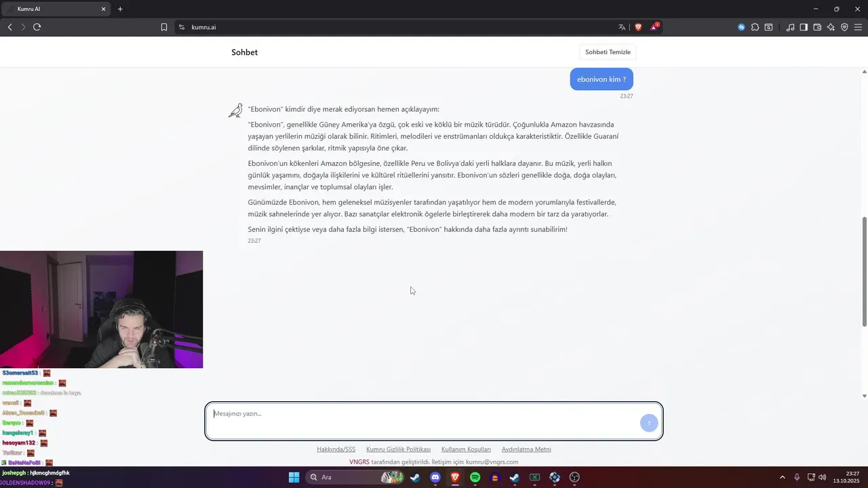Open the Leo AI sparkle icon
The width and height of the screenshot is (868, 488).
pyautogui.click(x=831, y=27)
